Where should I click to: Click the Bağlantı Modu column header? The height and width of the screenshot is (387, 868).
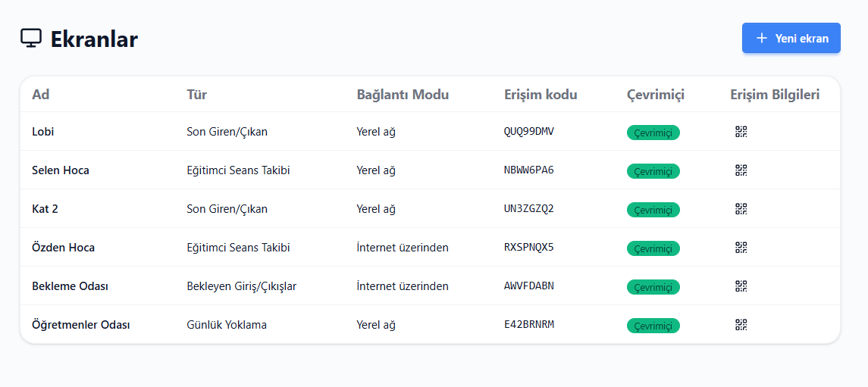pos(403,95)
